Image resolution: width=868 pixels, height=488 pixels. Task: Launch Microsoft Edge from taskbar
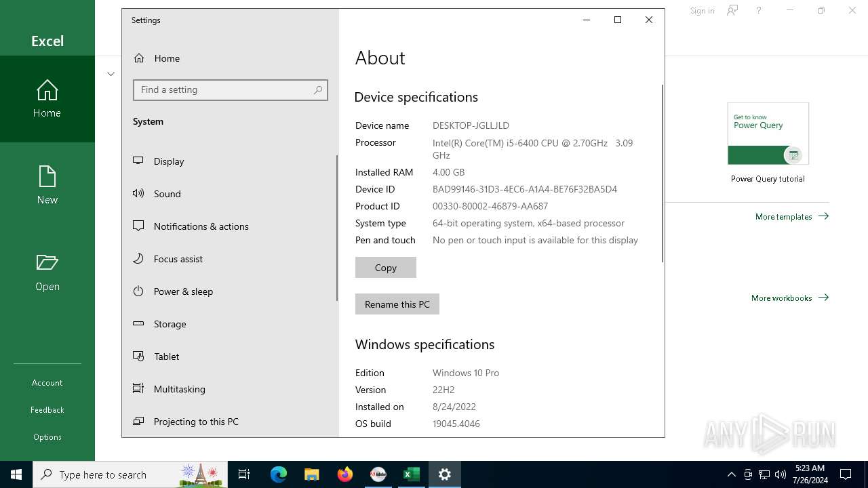coord(279,474)
